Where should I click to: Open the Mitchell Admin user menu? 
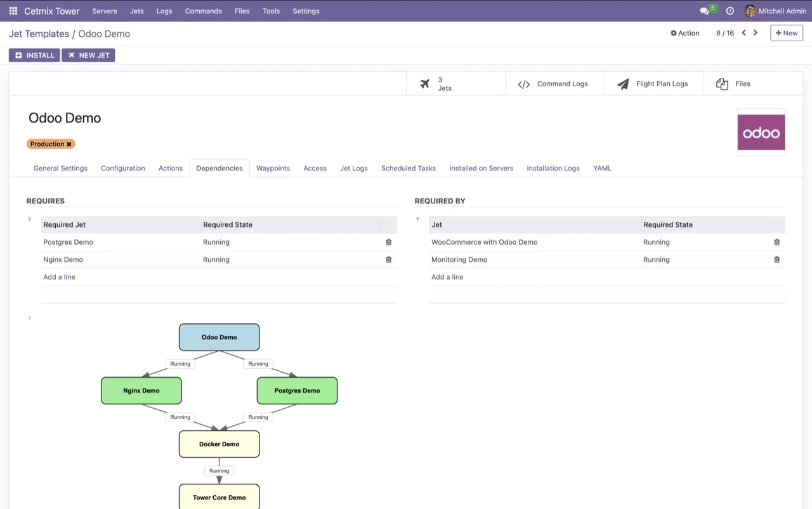775,11
